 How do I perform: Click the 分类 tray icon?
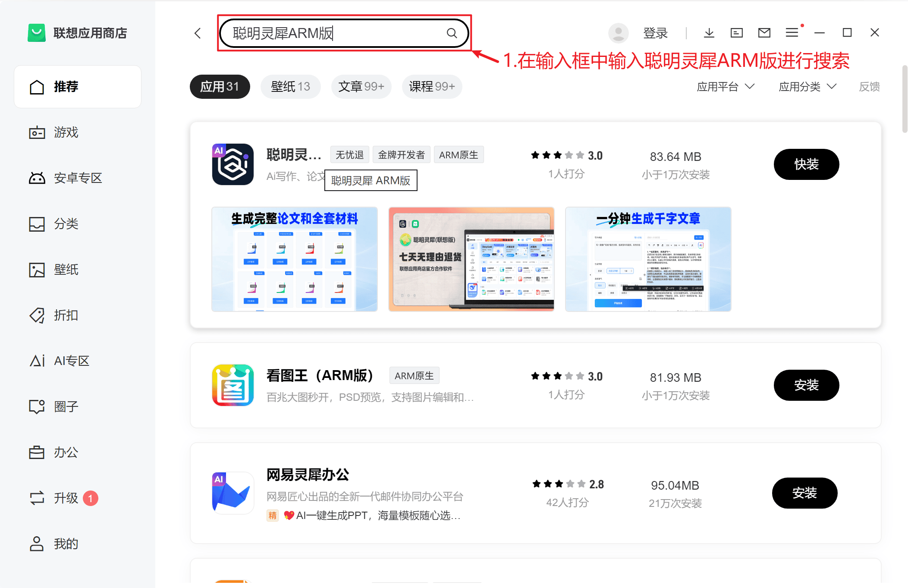37,224
